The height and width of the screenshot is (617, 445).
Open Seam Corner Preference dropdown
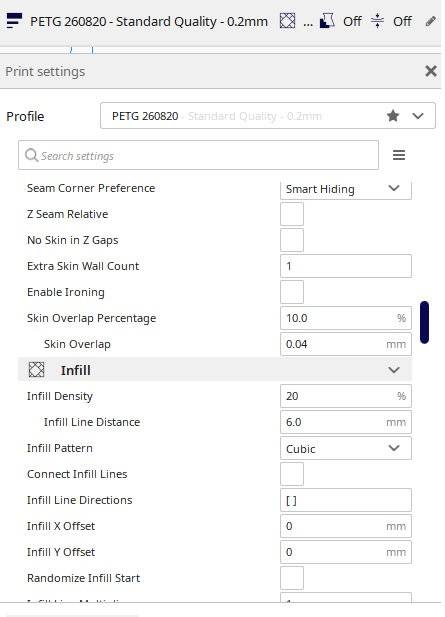click(x=346, y=190)
